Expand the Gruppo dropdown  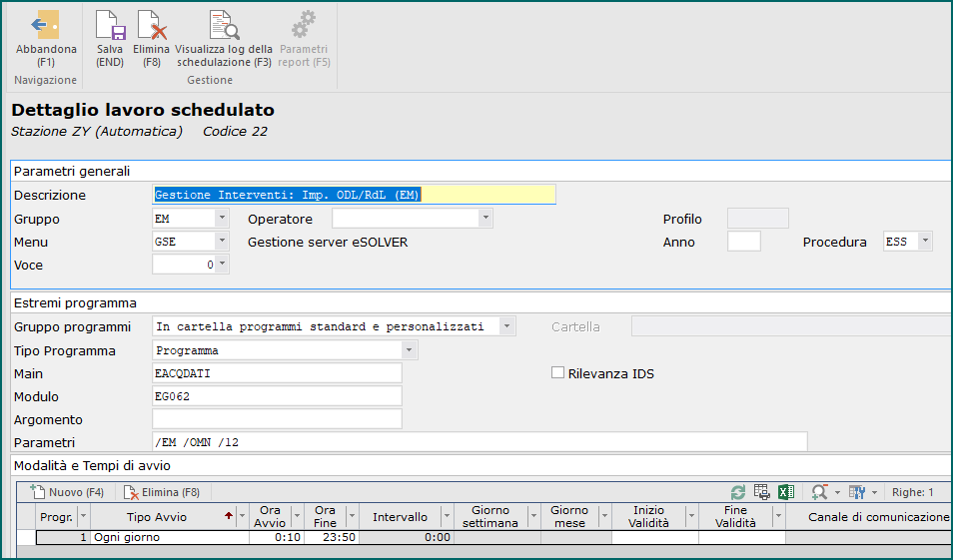[x=222, y=219]
